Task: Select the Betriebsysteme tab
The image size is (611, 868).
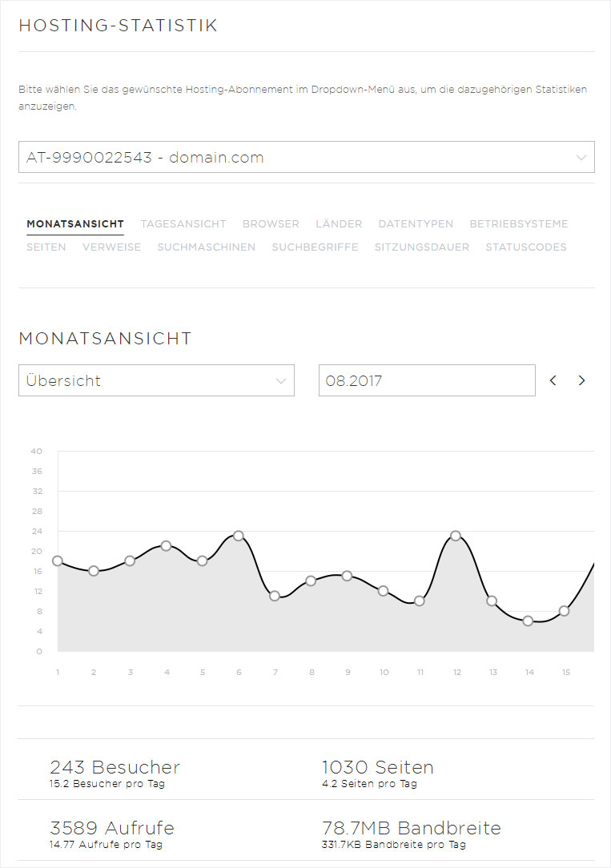Action: click(519, 223)
